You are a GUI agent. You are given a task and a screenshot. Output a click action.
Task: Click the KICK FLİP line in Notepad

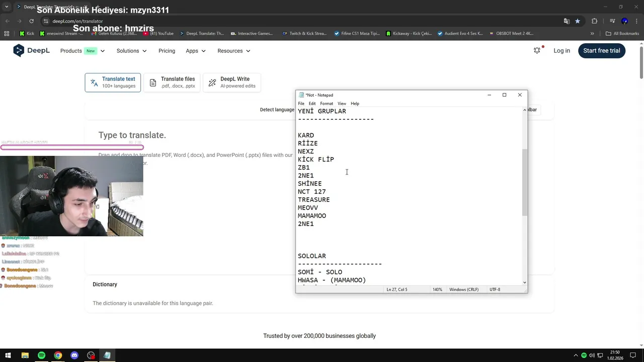click(315, 159)
